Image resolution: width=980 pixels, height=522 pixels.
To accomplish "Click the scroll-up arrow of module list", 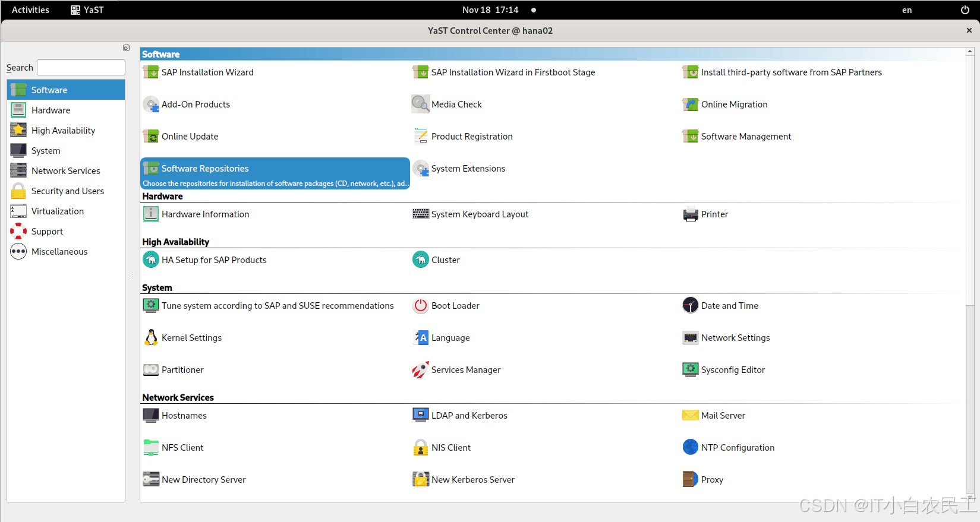I will 970,52.
